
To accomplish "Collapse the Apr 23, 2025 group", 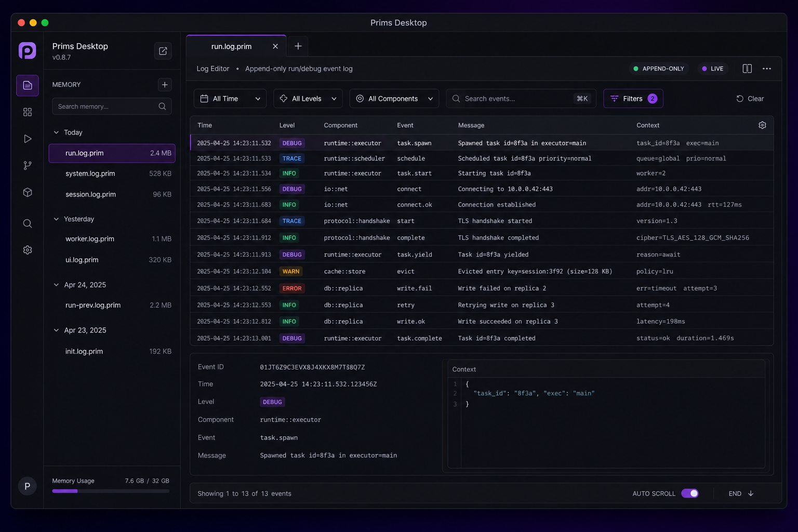I will (56, 330).
